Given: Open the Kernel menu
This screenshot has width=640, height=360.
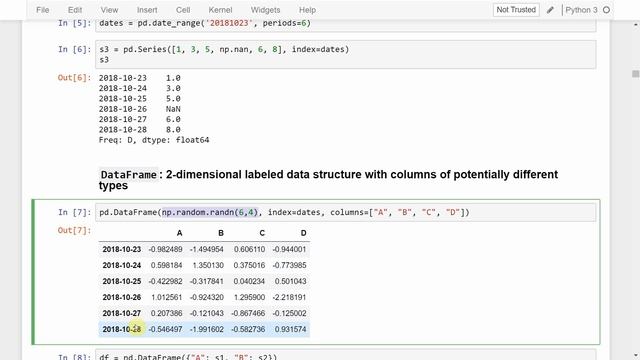Looking at the screenshot, I should coord(220,10).
